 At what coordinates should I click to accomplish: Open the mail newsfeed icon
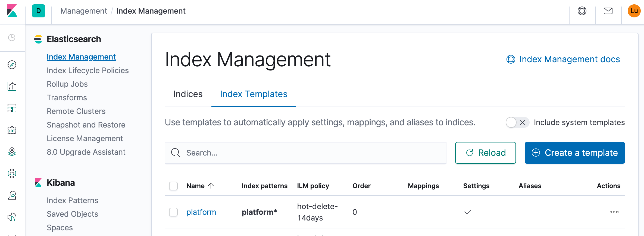point(608,11)
